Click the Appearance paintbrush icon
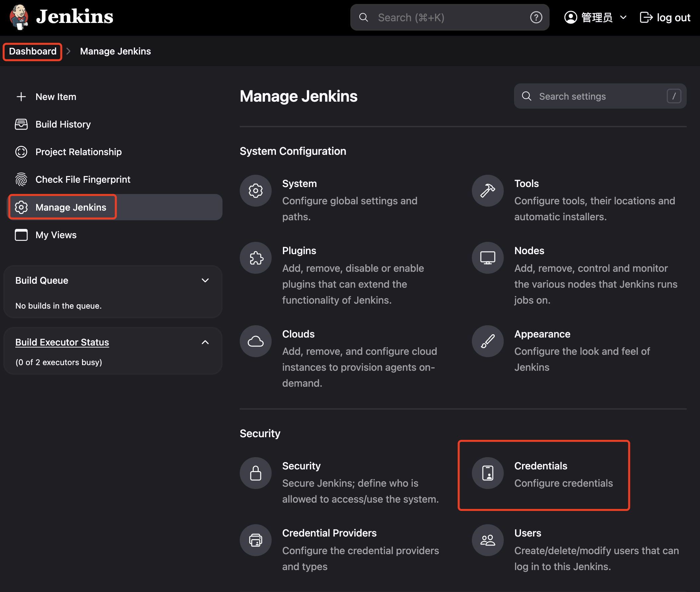Image resolution: width=700 pixels, height=592 pixels. pos(487,341)
